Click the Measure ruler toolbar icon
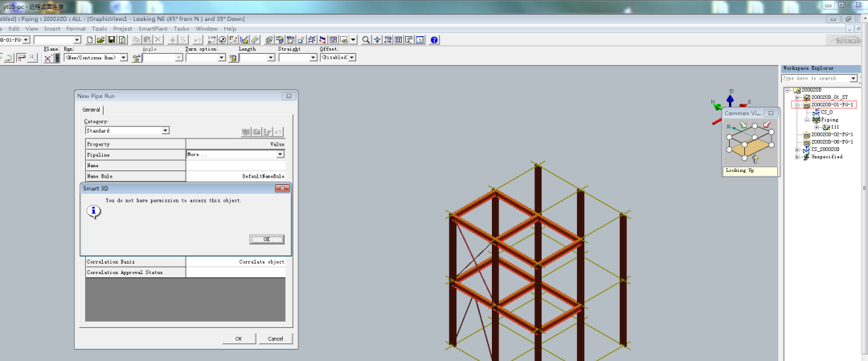Image resolution: width=868 pixels, height=361 pixels. pos(256,40)
